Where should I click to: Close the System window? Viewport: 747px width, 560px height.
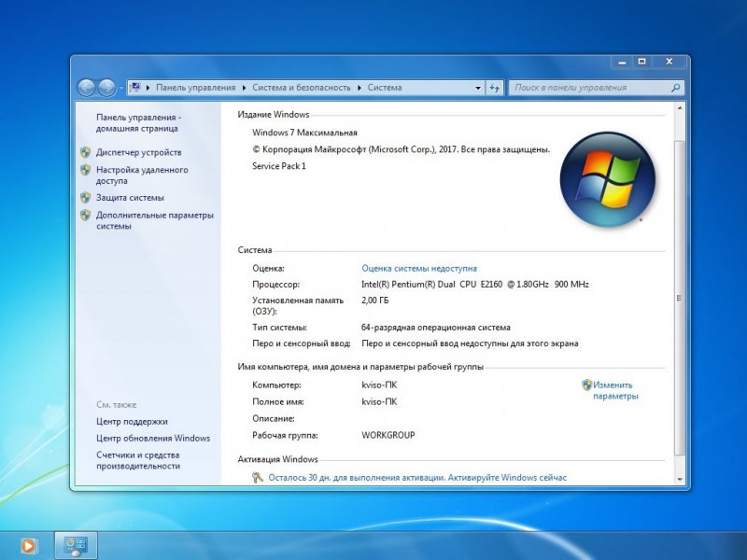coord(669,62)
